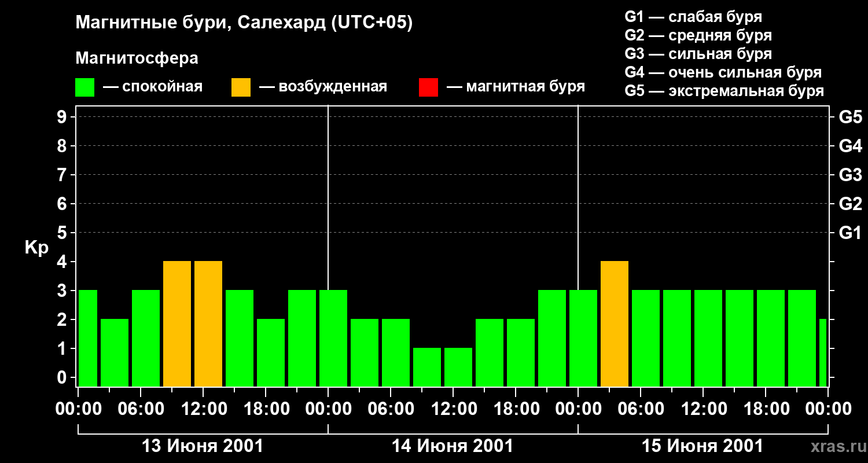Click the green 03:00–06:00 bar on 14 June
The image size is (868, 463).
(365, 353)
